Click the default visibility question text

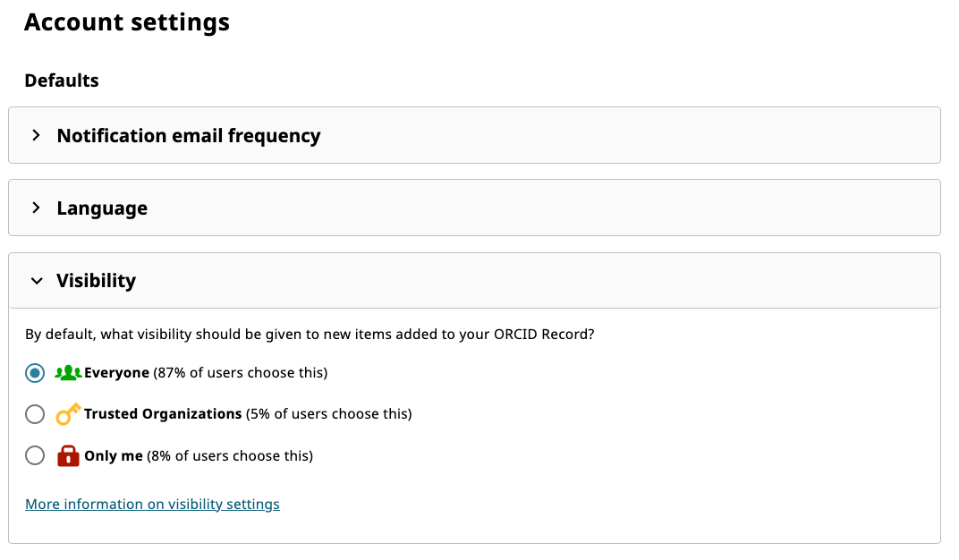point(310,335)
